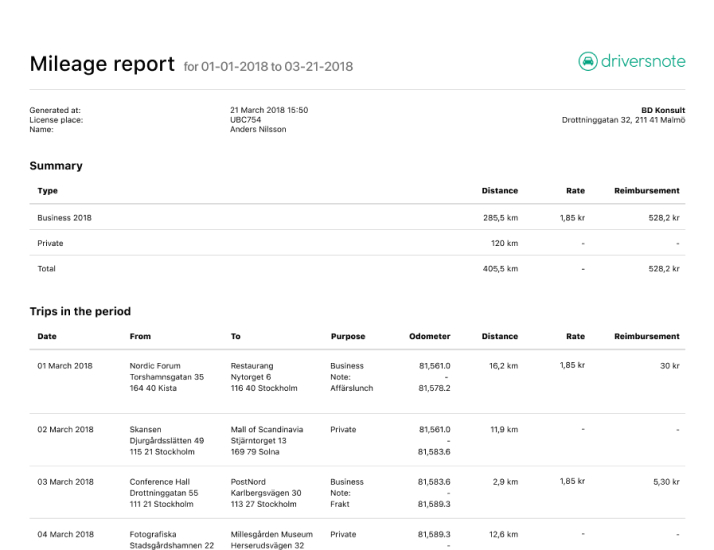
Task: Select the date 04 March 2018
Action: point(65,534)
